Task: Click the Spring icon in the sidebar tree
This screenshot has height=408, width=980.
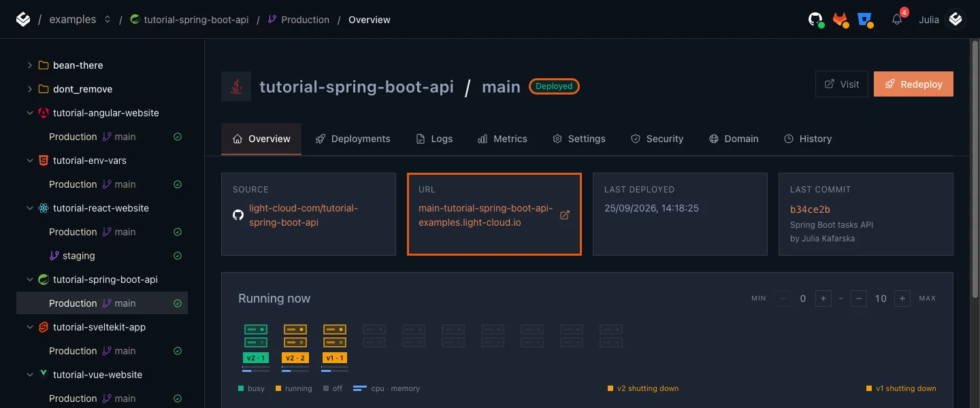Action: 44,279
